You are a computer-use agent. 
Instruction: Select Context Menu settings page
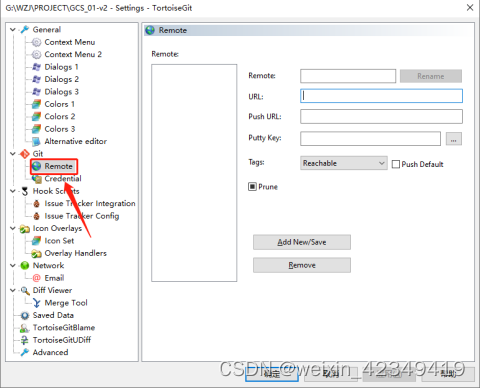[x=70, y=42]
